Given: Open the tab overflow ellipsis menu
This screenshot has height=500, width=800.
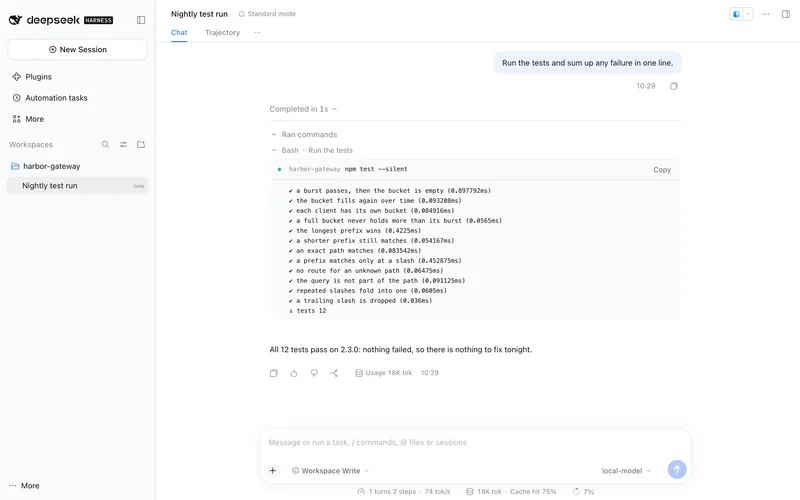Looking at the screenshot, I should click(257, 32).
